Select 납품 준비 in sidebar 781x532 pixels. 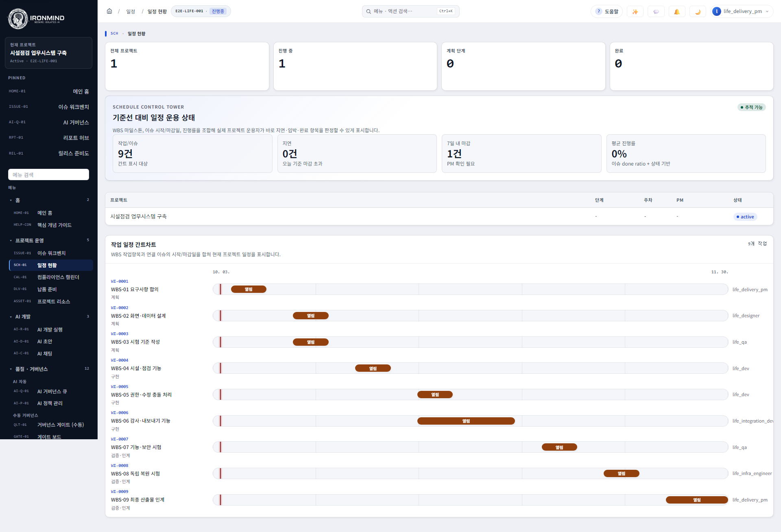click(51, 289)
